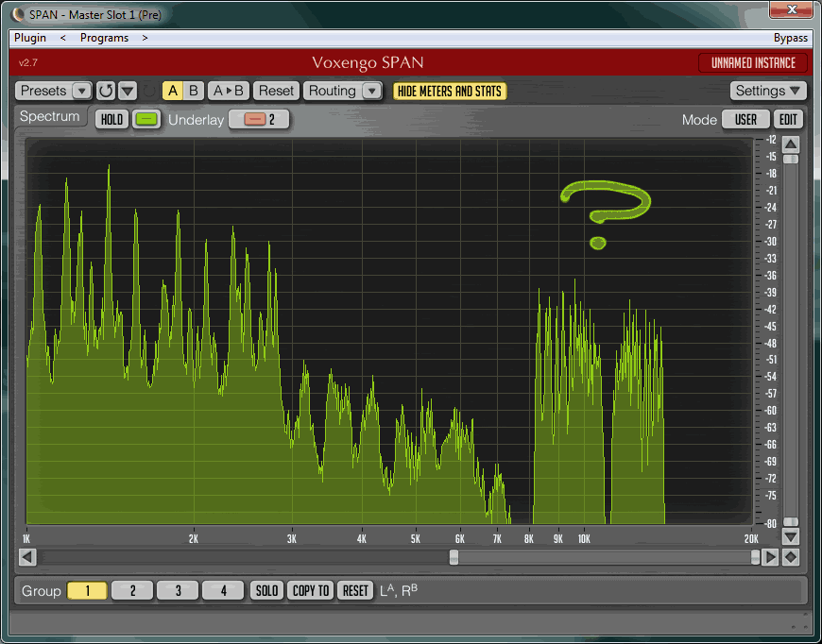822x644 pixels.
Task: Click the left handle of the frequency scrollbar
Action: [x=454, y=557]
